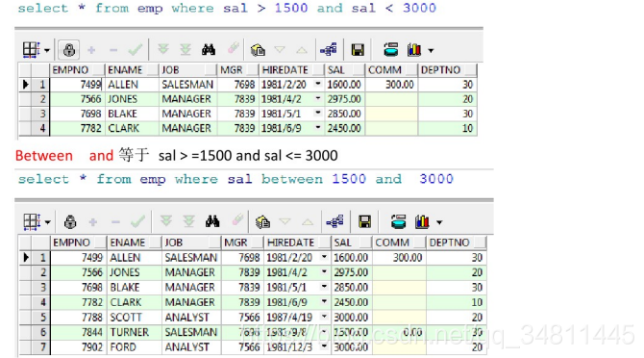This screenshot has width=644, height=358.
Task: Click the print results icon in the four-row grid toolbar
Action: (390, 50)
